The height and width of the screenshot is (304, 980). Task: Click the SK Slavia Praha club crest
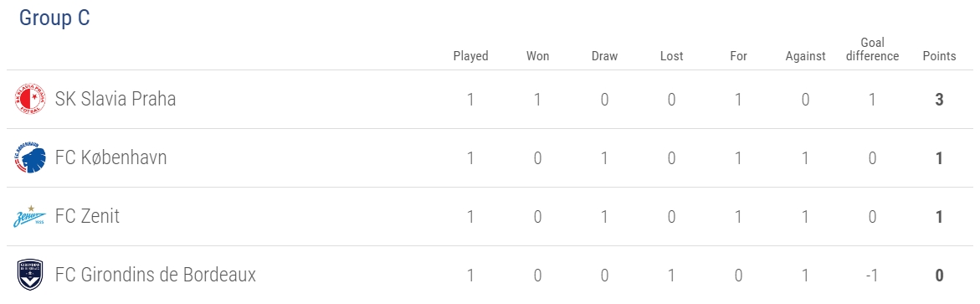(x=30, y=100)
